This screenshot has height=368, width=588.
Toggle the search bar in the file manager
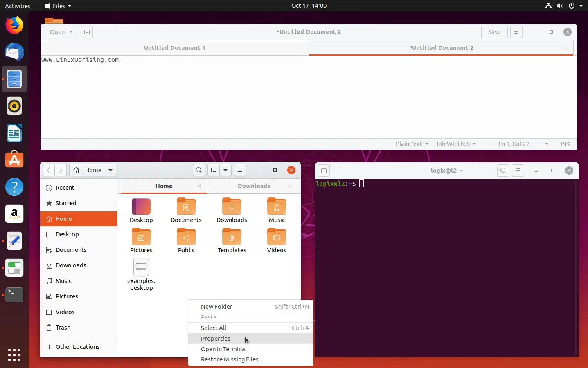198,170
